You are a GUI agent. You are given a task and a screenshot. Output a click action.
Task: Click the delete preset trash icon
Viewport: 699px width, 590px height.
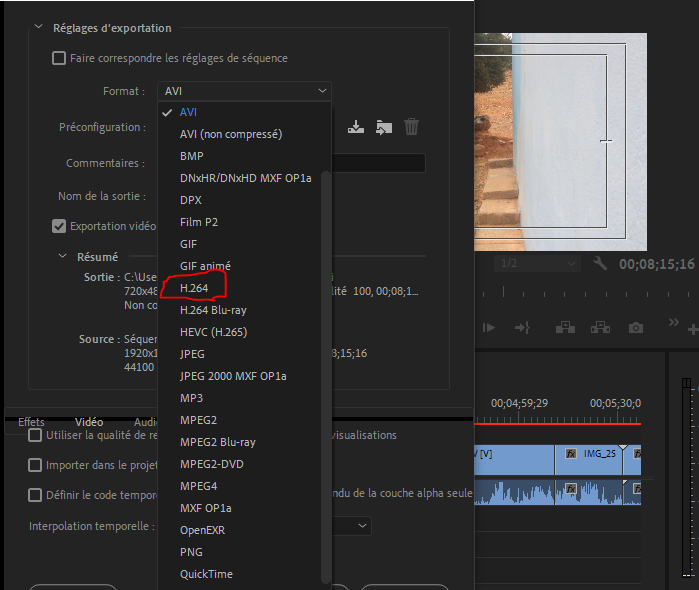pos(411,127)
